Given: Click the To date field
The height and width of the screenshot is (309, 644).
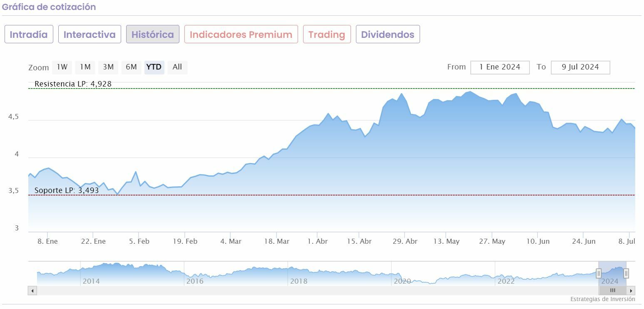Looking at the screenshot, I should 580,67.
